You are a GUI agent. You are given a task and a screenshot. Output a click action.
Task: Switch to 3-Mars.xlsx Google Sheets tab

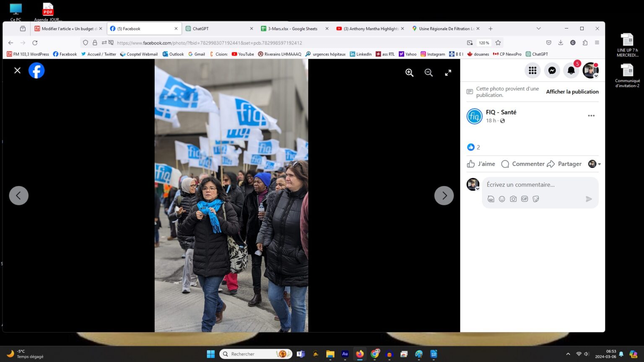pyautogui.click(x=292, y=28)
